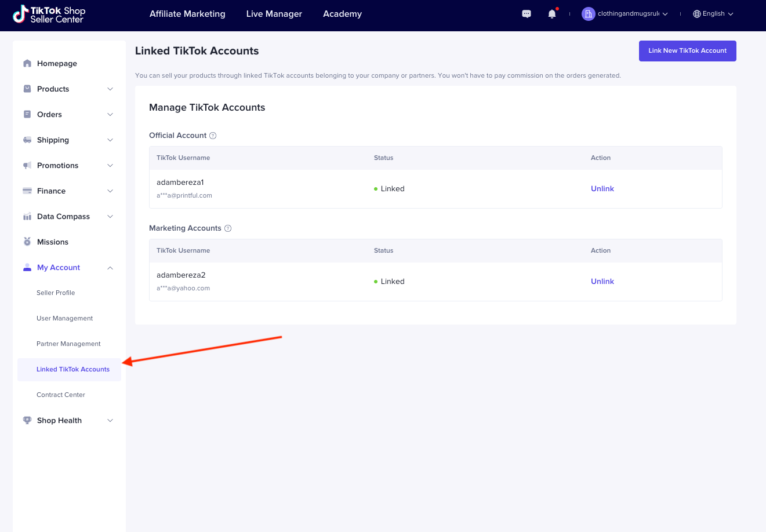
Task: Open the chat messages icon
Action: pos(527,14)
